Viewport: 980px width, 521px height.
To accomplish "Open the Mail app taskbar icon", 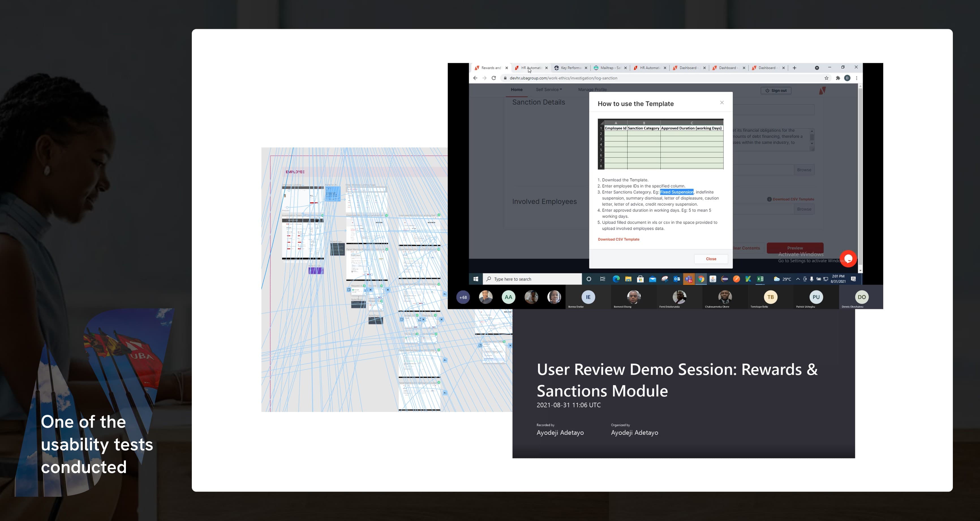I will click(652, 279).
